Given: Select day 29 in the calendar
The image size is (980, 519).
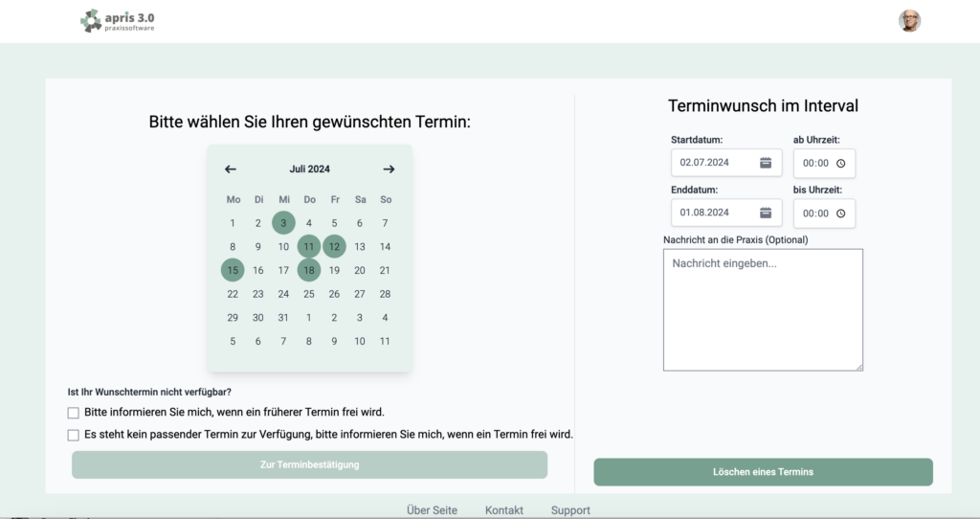Looking at the screenshot, I should click(x=233, y=318).
